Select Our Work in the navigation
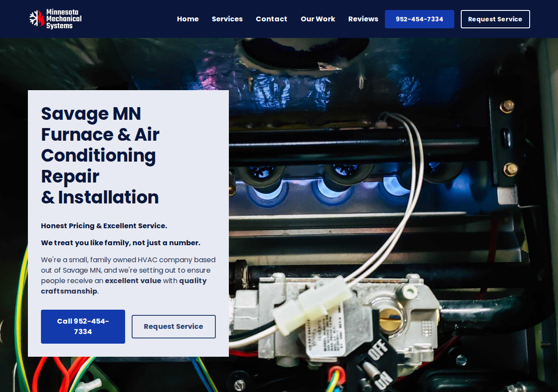 (318, 19)
